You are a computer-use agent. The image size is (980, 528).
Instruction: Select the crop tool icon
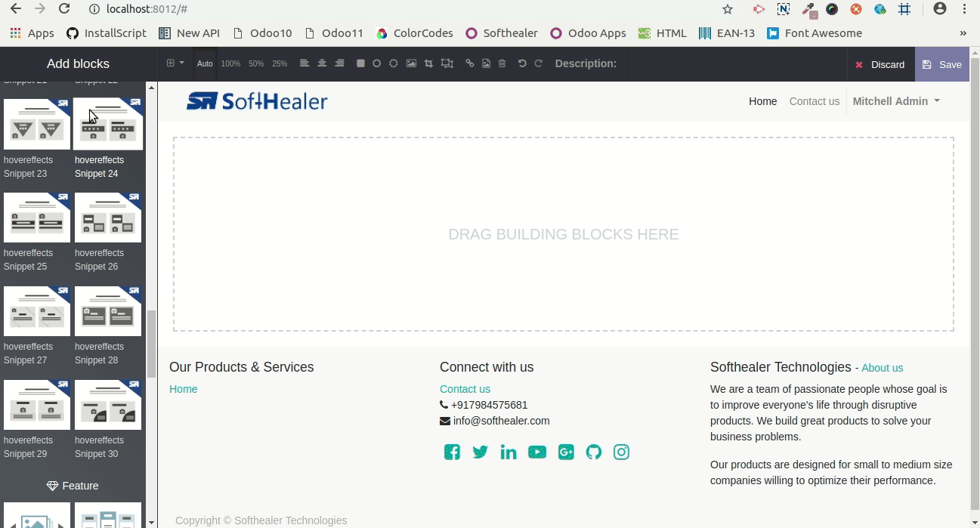[x=428, y=63]
